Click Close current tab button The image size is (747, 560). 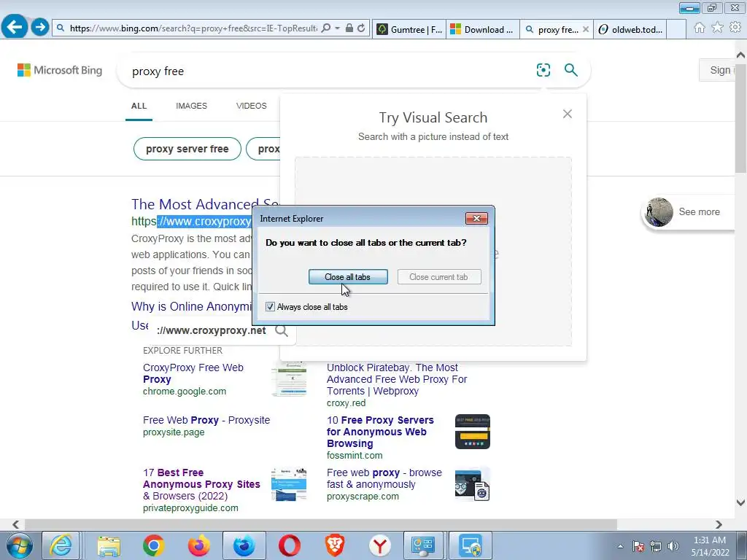point(438,276)
